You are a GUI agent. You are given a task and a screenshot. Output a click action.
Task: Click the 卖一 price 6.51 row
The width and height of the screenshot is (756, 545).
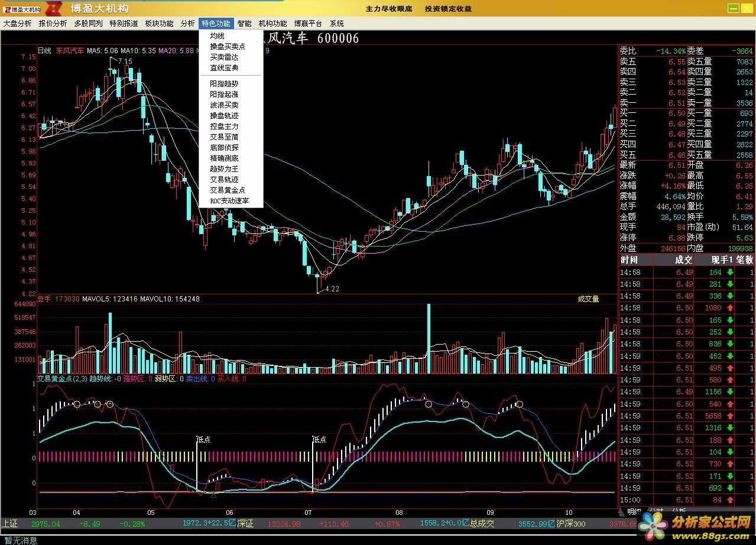pos(686,103)
